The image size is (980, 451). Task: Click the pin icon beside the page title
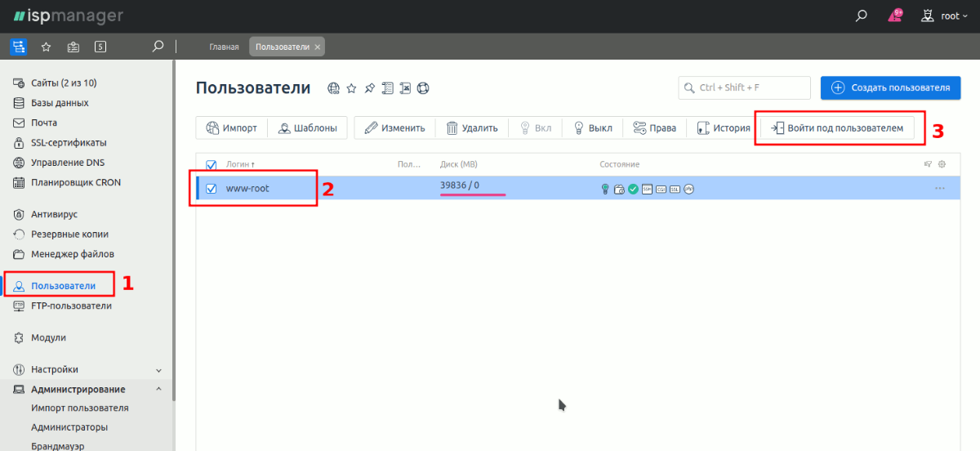369,88
